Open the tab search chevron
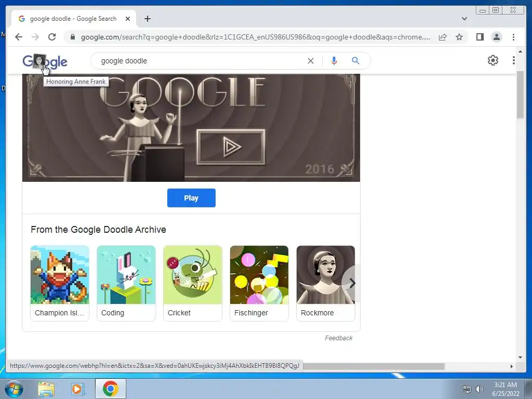Image resolution: width=532 pixels, height=399 pixels. pyautogui.click(x=464, y=19)
